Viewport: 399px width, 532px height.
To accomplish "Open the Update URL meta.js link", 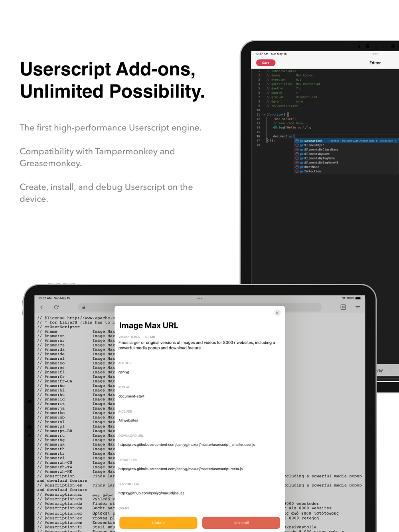I will [x=180, y=469].
